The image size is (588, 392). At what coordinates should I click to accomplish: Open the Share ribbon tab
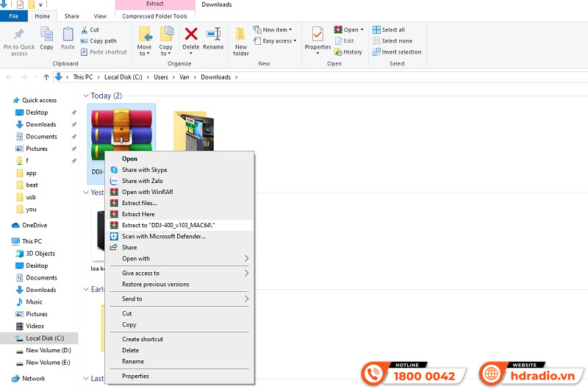[72, 15]
